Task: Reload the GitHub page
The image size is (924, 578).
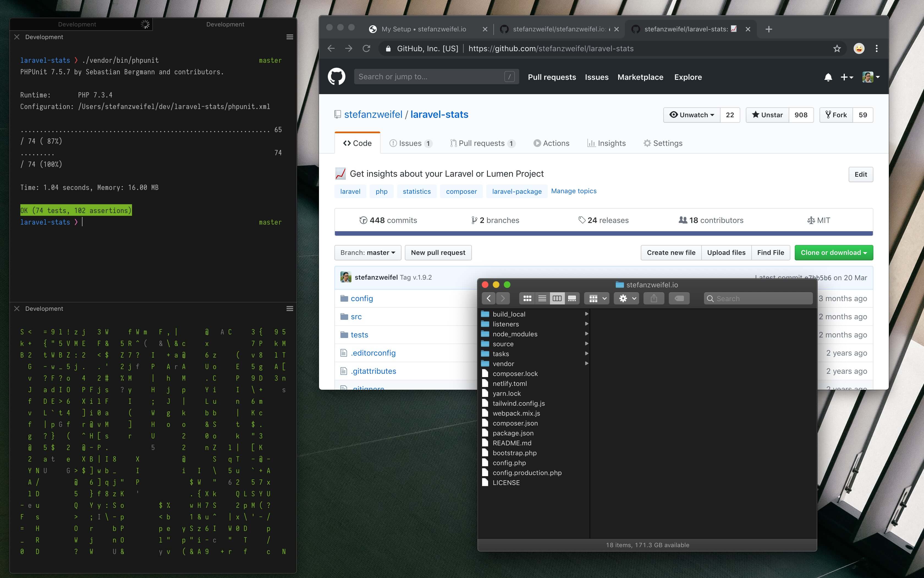Action: 366,48
